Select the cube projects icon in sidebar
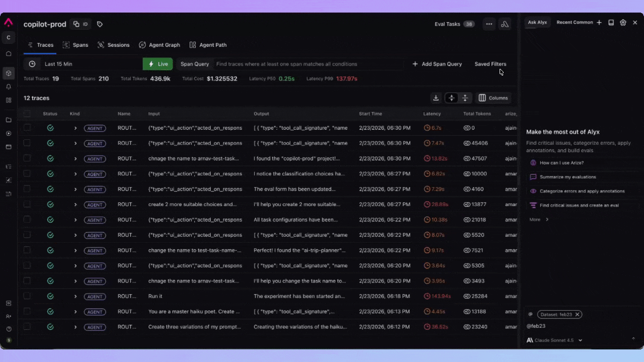644x362 pixels. 9,73
